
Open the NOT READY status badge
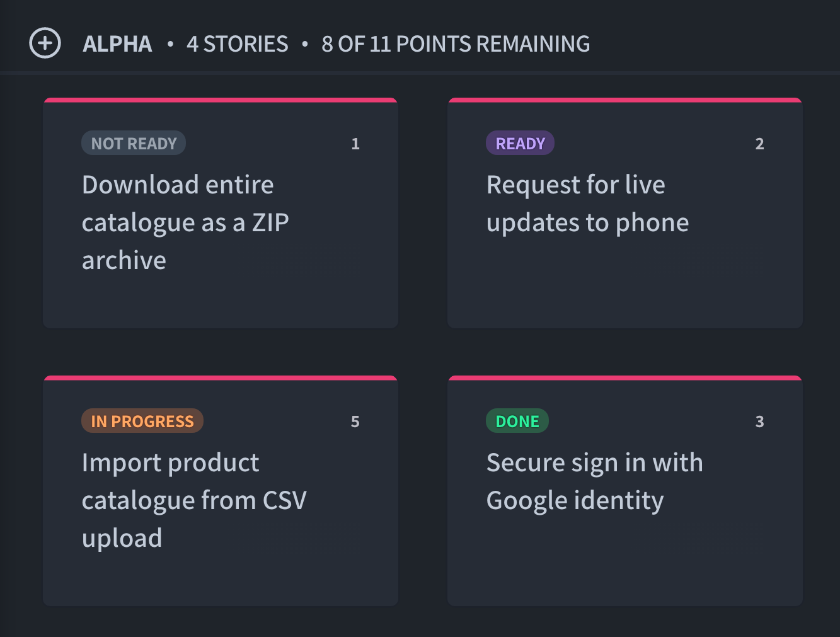pyautogui.click(x=134, y=143)
